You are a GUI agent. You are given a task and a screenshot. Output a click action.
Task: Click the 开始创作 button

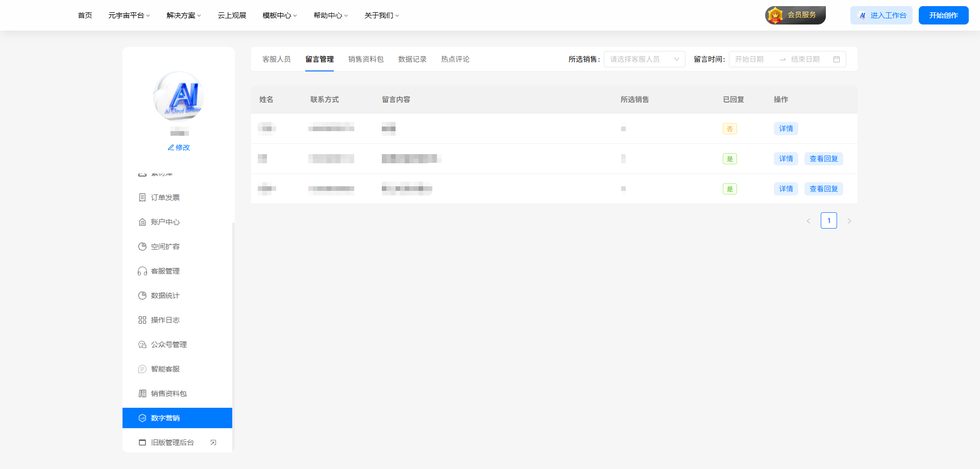coord(943,15)
